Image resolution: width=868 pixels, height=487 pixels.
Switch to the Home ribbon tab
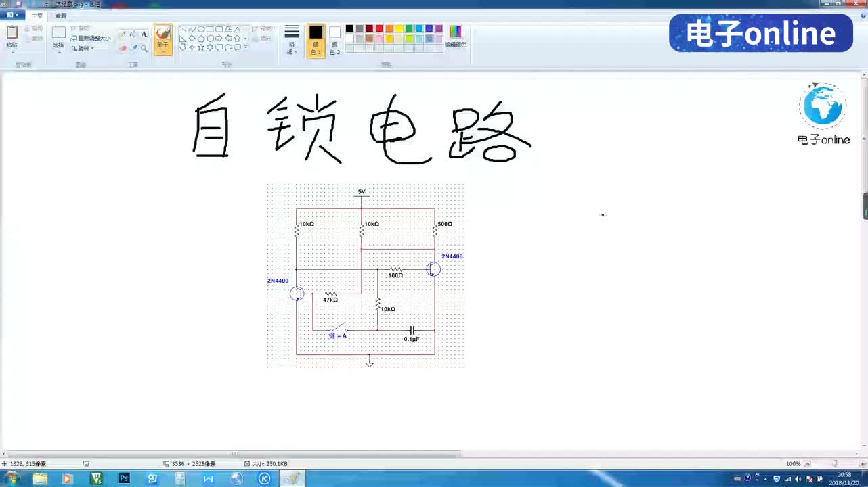37,15
